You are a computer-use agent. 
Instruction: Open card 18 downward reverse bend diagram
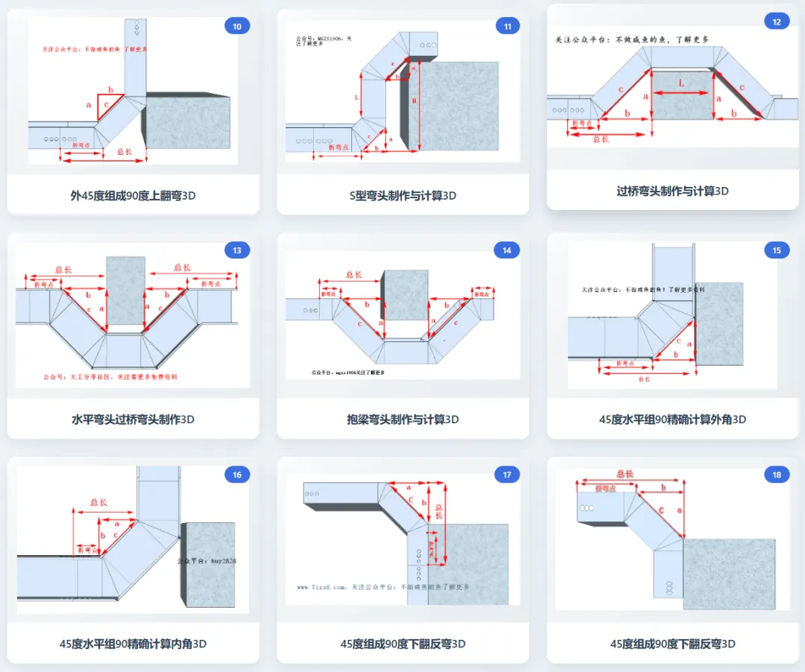[x=673, y=539]
